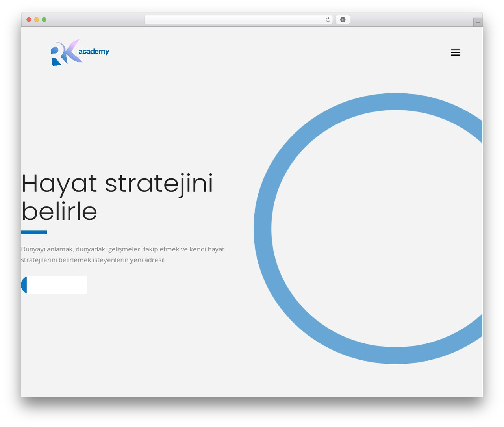The height and width of the screenshot is (427, 504).
Task: Reload the page with the refresh icon
Action: coord(328,20)
